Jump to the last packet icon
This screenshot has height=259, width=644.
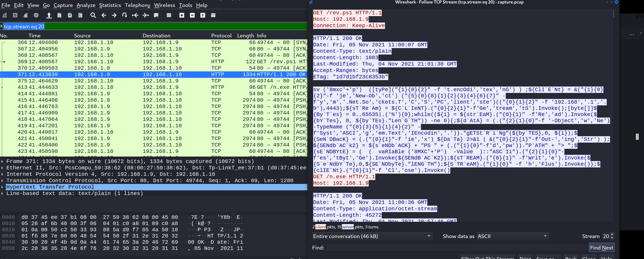pos(145,15)
